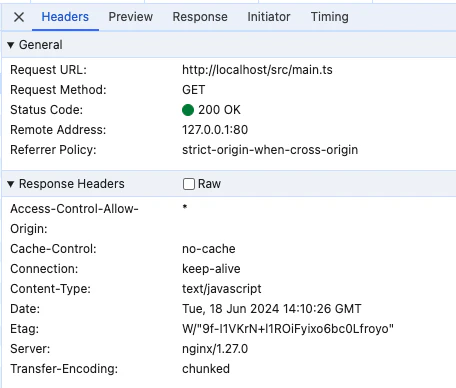This screenshot has height=388, width=456.
Task: Select the Headers tab
Action: [x=65, y=17]
